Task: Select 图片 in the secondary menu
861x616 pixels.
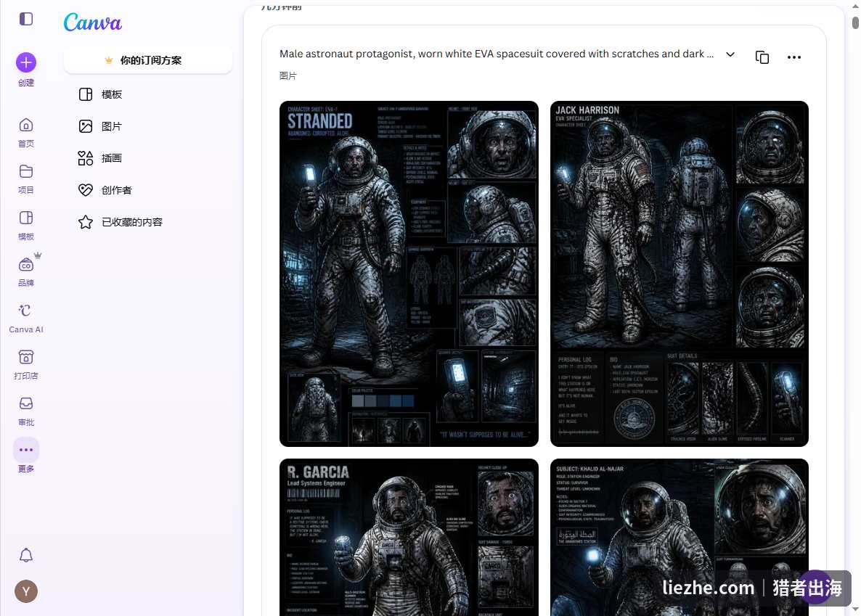Action: [x=147, y=126]
